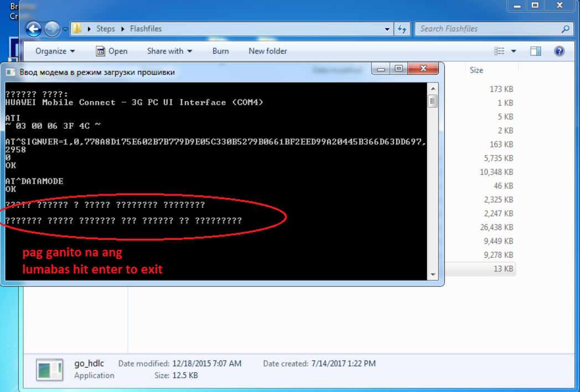Screen dimensions: 580x392
Task: Open the address bar history dropdown
Action: (386, 29)
